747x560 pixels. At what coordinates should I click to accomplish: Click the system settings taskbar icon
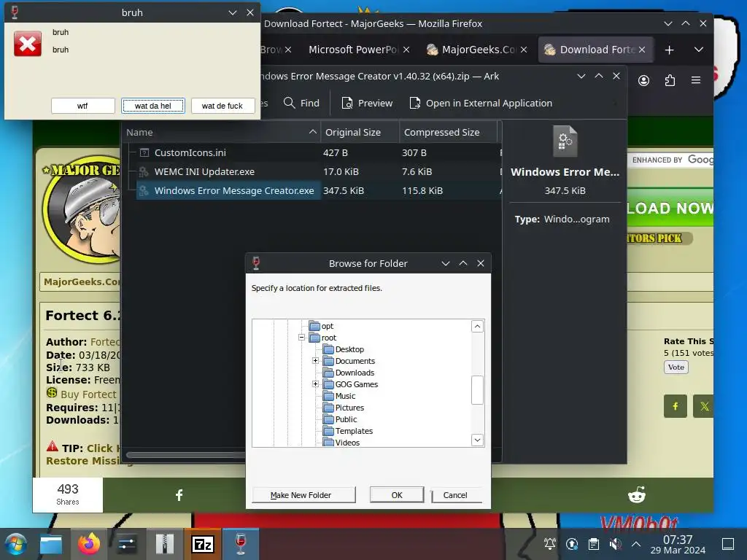pos(126,544)
